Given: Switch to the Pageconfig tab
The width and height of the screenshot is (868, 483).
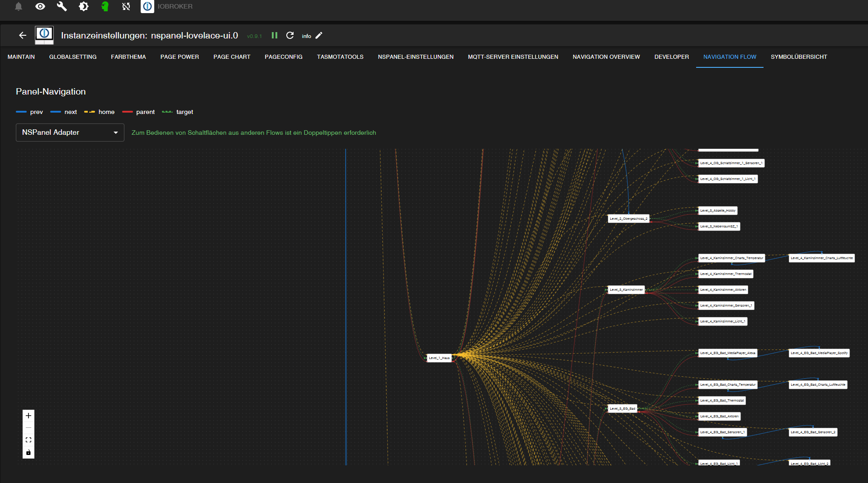Looking at the screenshot, I should point(284,57).
